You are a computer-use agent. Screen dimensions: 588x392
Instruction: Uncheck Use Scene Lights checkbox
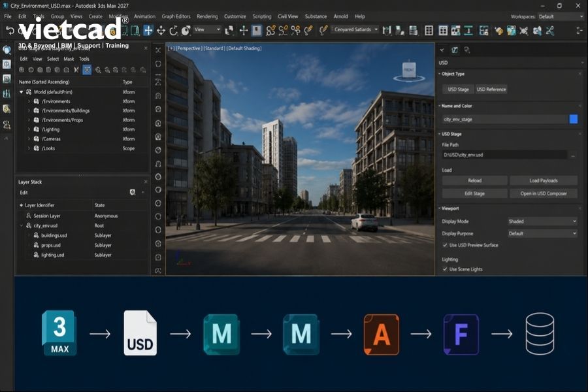click(445, 269)
